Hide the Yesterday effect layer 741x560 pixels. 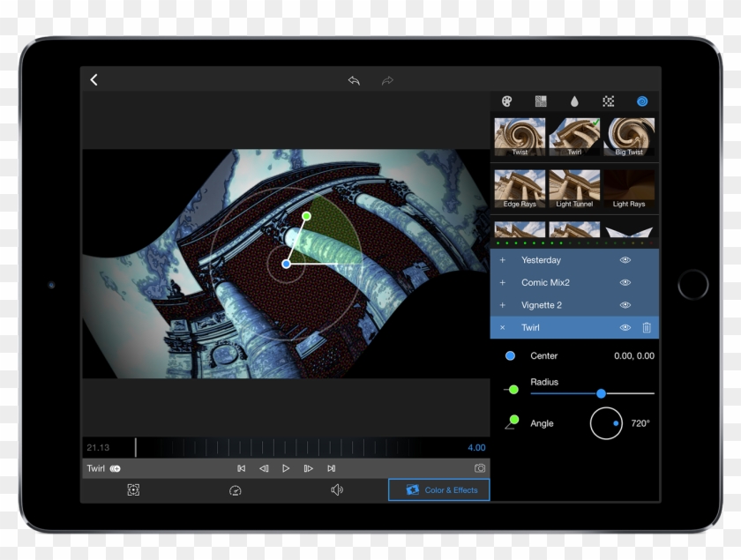[625, 260]
